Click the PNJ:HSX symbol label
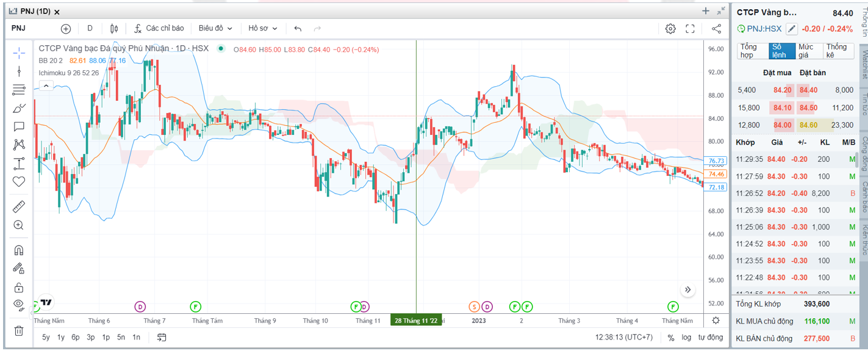 click(x=764, y=29)
